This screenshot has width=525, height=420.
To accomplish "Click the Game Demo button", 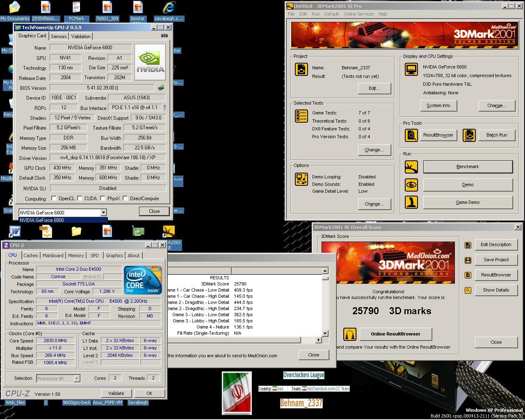I will (x=468, y=202).
